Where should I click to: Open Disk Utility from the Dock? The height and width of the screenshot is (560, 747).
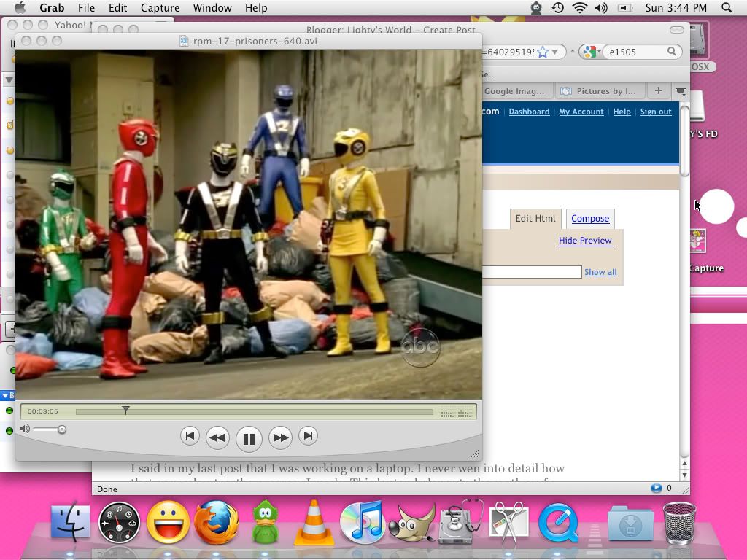tap(460, 522)
